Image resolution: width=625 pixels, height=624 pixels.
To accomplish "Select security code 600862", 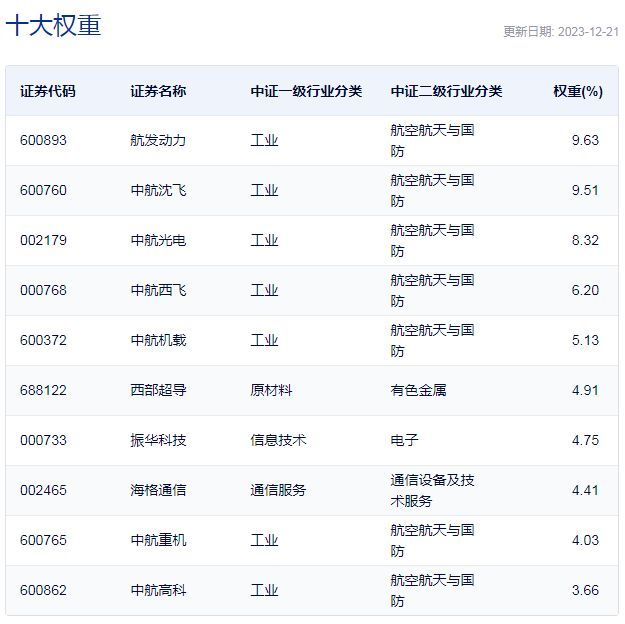I will 43,591.
